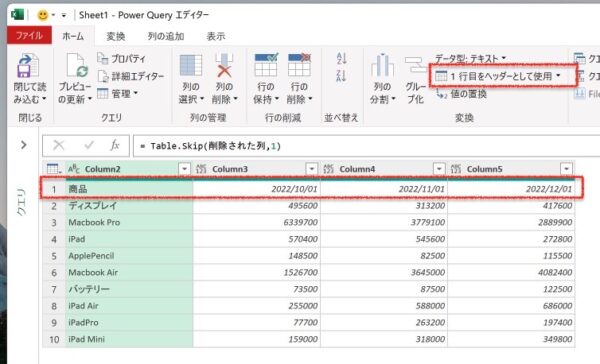Open Column4 filter dropdown arrow
600x364 pixels.
[x=439, y=169]
